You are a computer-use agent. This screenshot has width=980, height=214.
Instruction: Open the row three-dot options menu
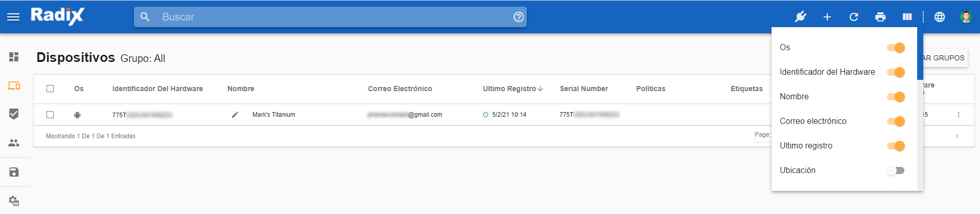tap(959, 115)
